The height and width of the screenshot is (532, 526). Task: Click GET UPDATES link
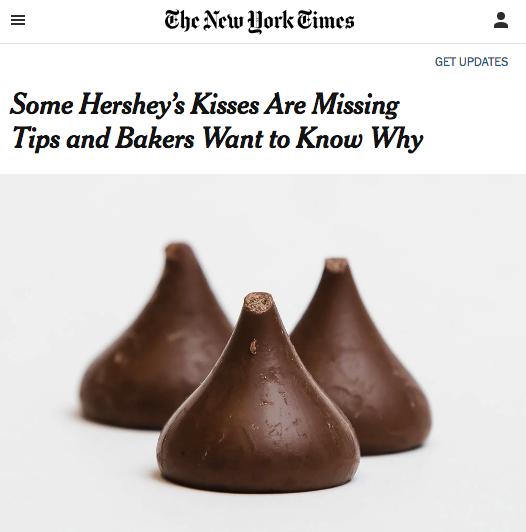471,62
